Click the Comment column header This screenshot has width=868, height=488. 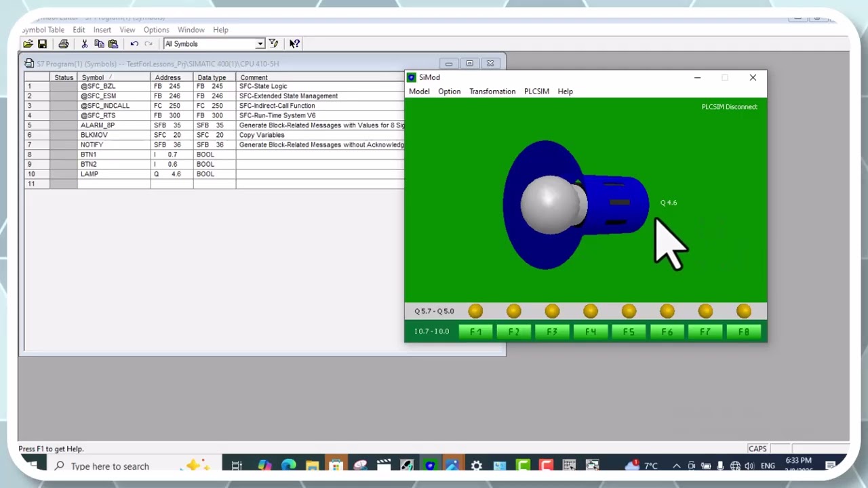320,77
